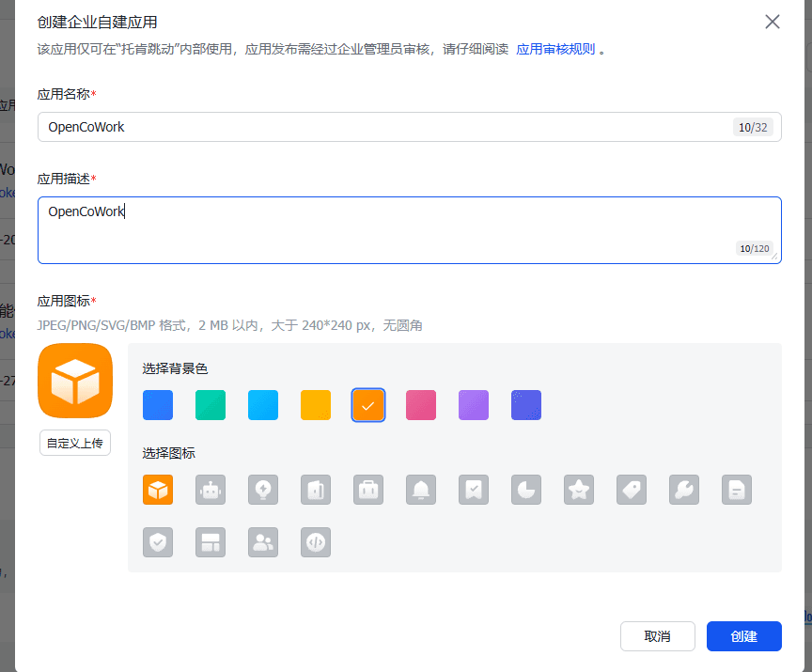Pick the pie chart icon
The width and height of the screenshot is (812, 672).
526,489
